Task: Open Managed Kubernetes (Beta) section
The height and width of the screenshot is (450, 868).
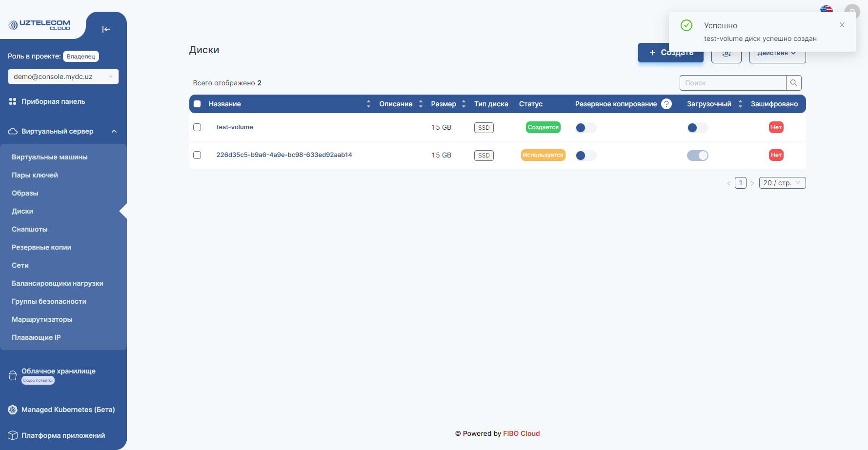Action: click(x=68, y=410)
